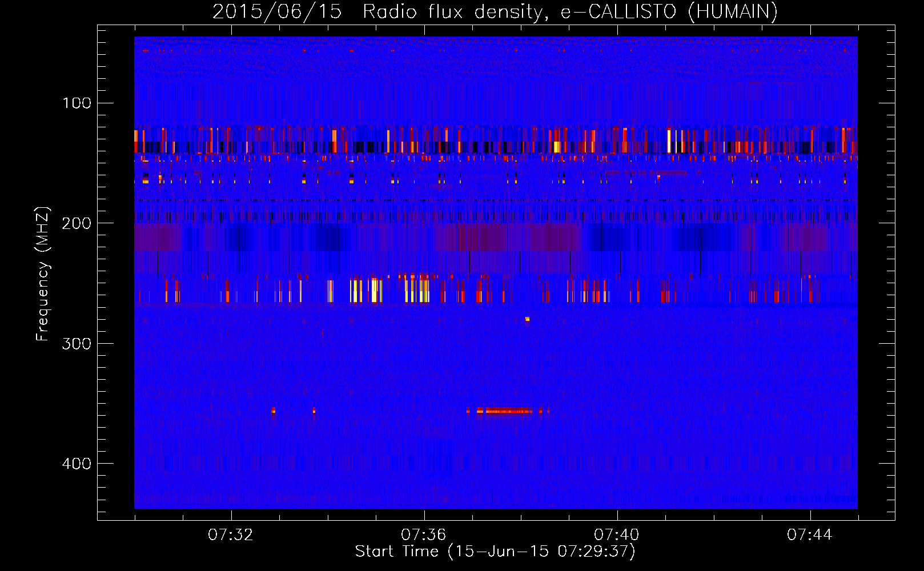Screen dimensions: 924x571
Task: Click the 200 frequency tick label
Action: [77, 223]
